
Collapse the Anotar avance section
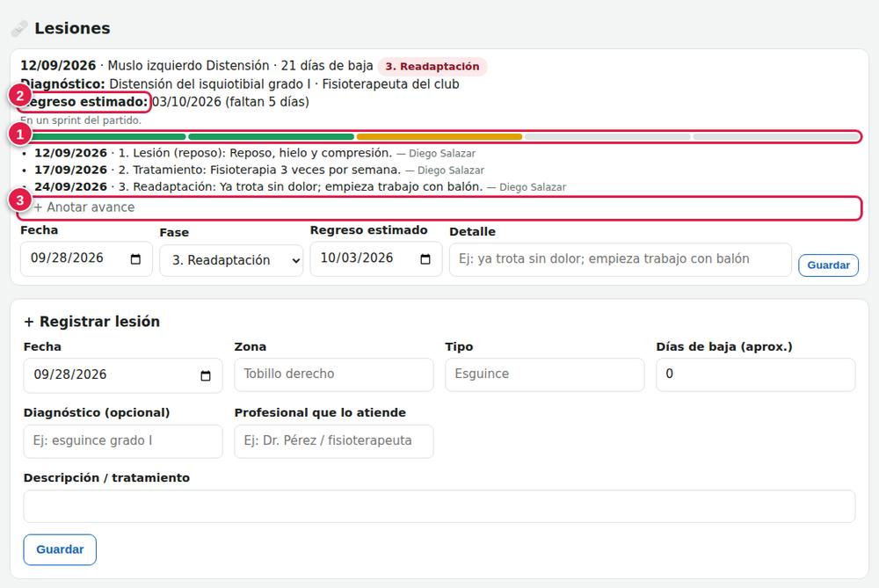[x=439, y=207]
